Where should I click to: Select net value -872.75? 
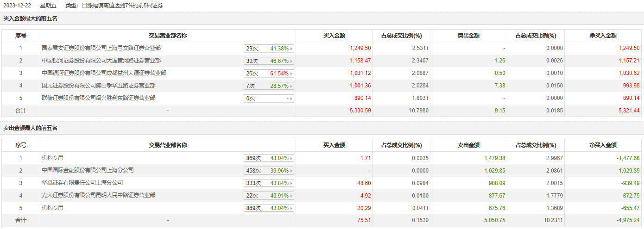(x=631, y=195)
